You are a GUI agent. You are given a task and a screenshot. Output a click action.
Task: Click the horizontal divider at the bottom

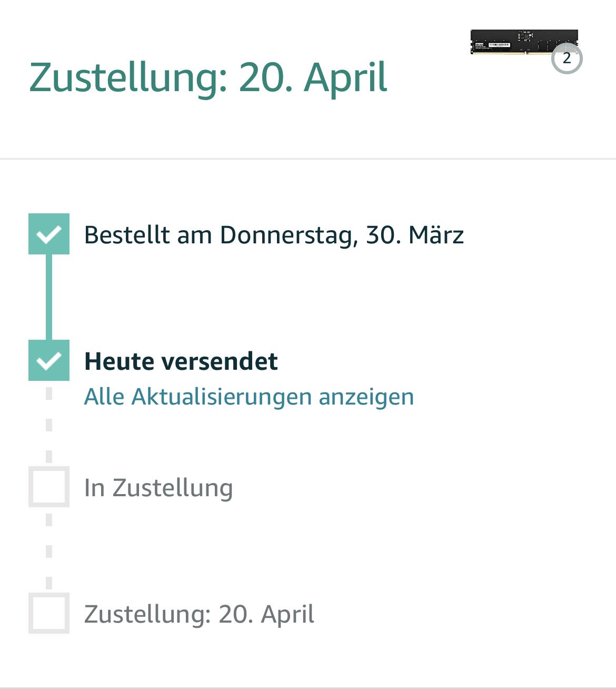(308, 687)
